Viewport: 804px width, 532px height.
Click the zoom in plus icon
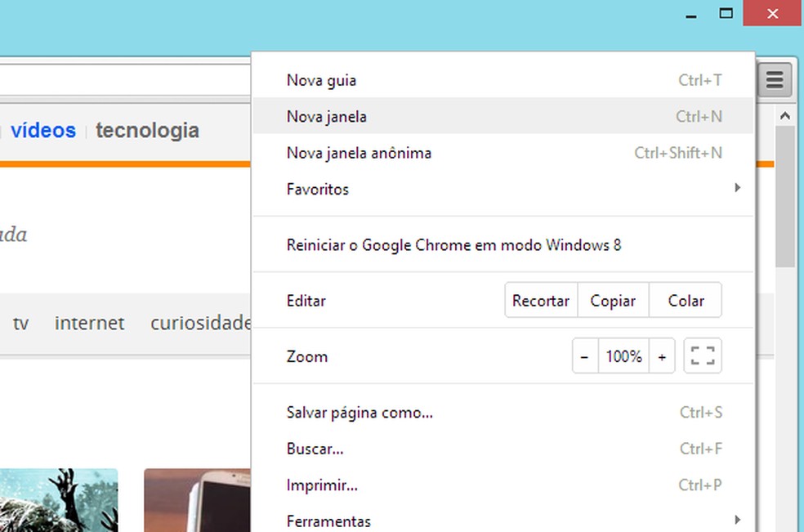(662, 355)
